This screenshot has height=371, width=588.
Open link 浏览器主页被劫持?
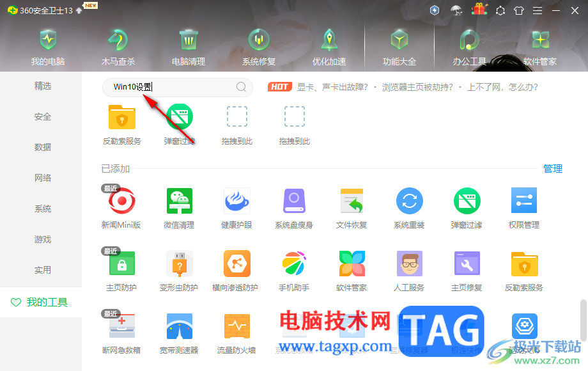click(x=417, y=88)
